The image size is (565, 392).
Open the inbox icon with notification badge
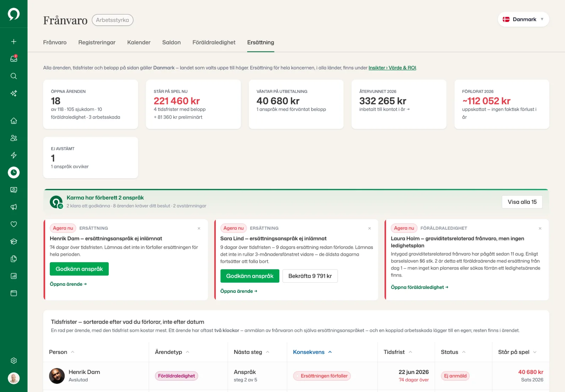coord(14,59)
